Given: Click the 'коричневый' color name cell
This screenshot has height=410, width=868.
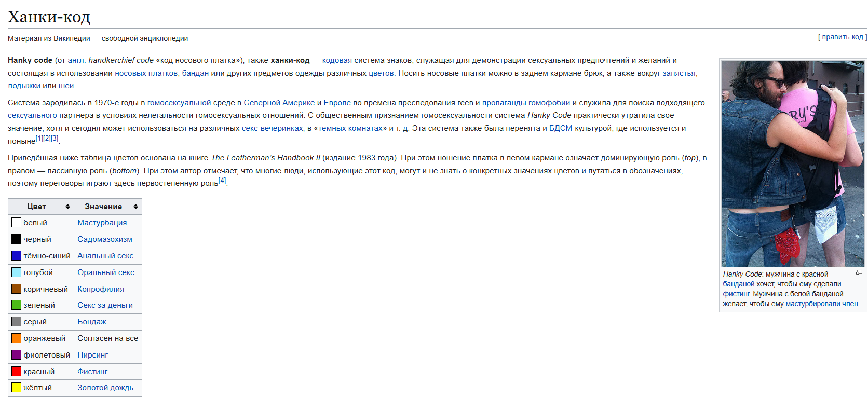Looking at the screenshot, I should (x=41, y=289).
